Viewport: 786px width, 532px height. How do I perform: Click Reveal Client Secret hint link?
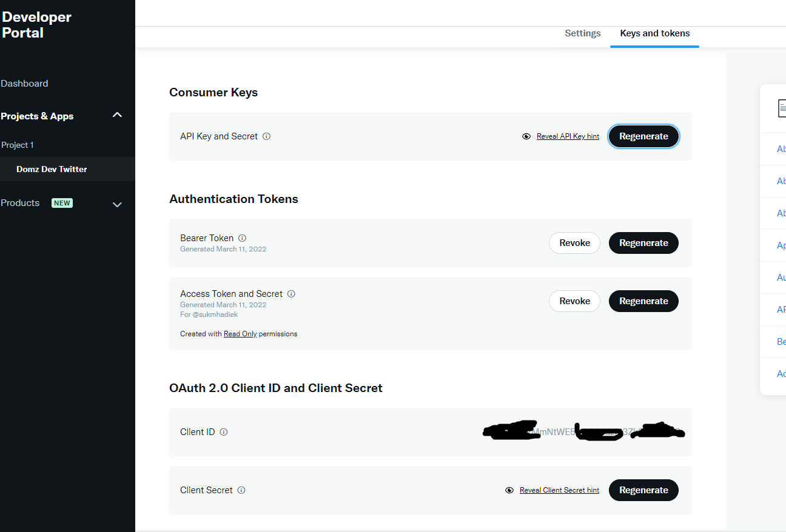click(x=559, y=490)
